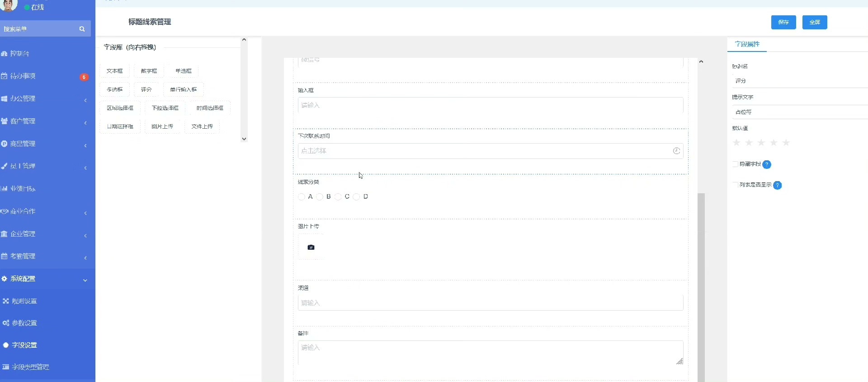The width and height of the screenshot is (868, 382).
Task: Click the 单选框 field type chip
Action: tap(184, 71)
